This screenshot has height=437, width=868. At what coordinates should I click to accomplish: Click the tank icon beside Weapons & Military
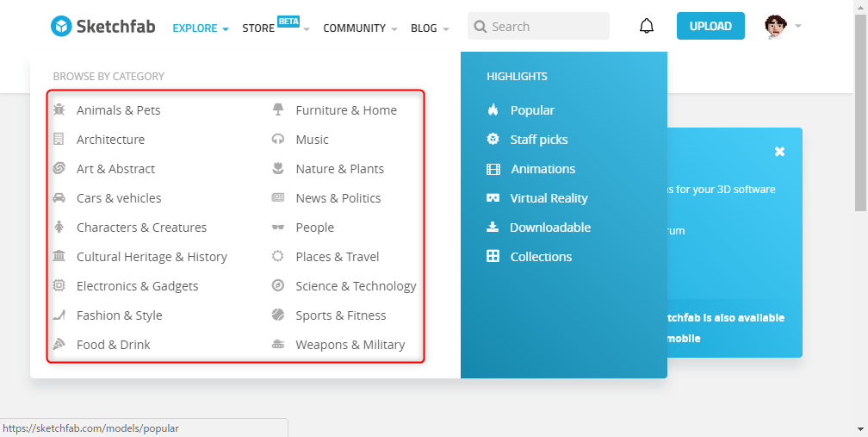[x=278, y=345]
